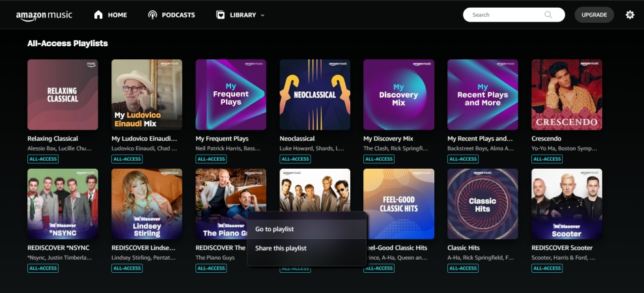Click My Ludovico Einaudi title link
This screenshot has width=644, height=293.
144,139
